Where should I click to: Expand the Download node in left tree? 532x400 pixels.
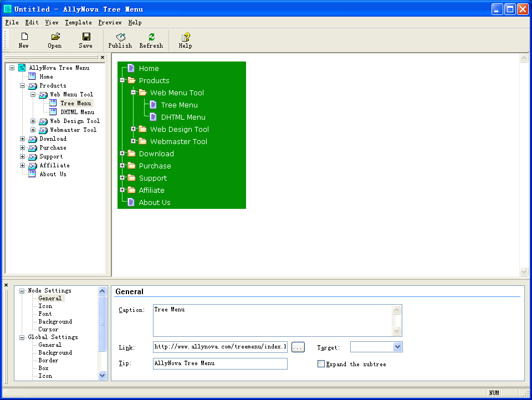pyautogui.click(x=23, y=139)
